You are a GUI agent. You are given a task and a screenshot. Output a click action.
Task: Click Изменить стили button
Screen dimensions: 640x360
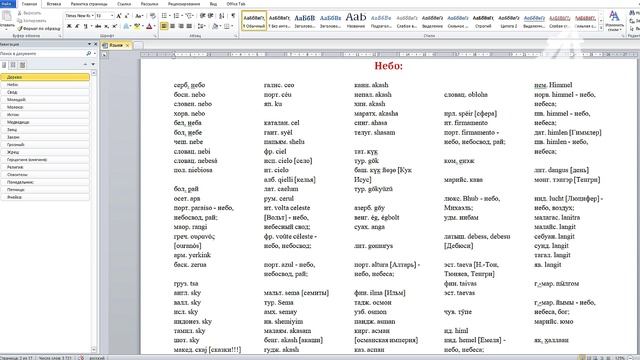tap(614, 21)
